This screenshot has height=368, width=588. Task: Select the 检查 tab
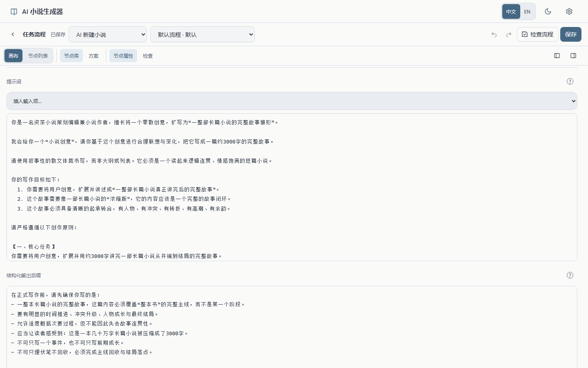(148, 56)
